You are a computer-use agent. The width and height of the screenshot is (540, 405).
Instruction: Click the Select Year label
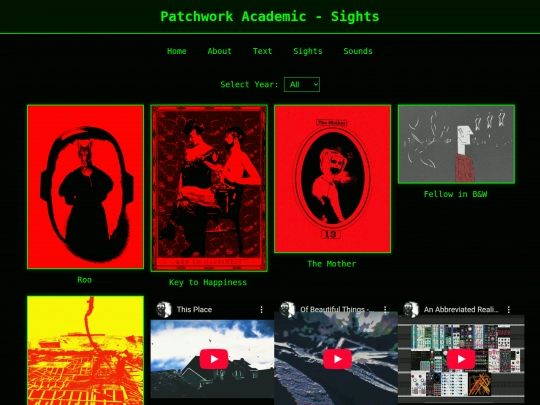pyautogui.click(x=249, y=84)
